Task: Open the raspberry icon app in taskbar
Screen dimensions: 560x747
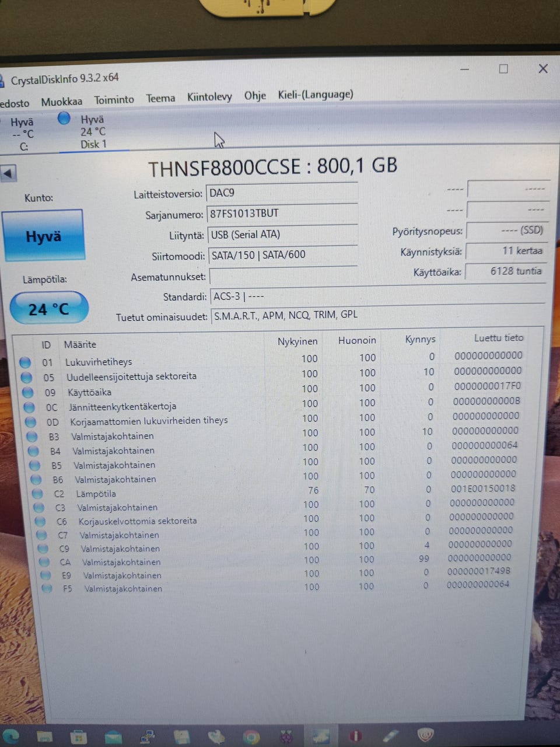Action: pyautogui.click(x=286, y=737)
